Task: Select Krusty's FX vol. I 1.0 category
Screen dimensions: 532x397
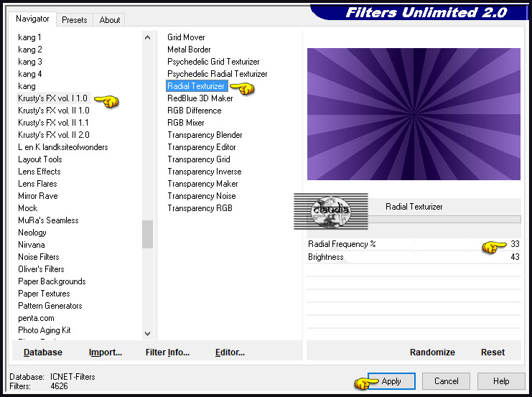Action: coord(53,98)
